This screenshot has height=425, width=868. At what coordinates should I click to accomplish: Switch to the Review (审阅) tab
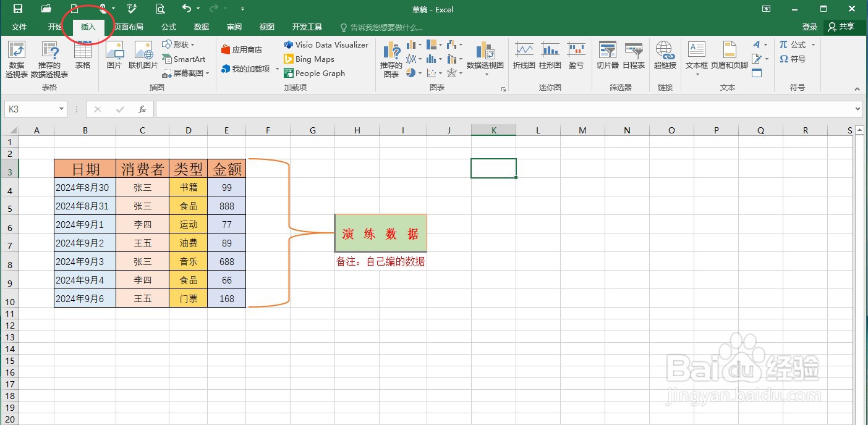click(x=234, y=27)
